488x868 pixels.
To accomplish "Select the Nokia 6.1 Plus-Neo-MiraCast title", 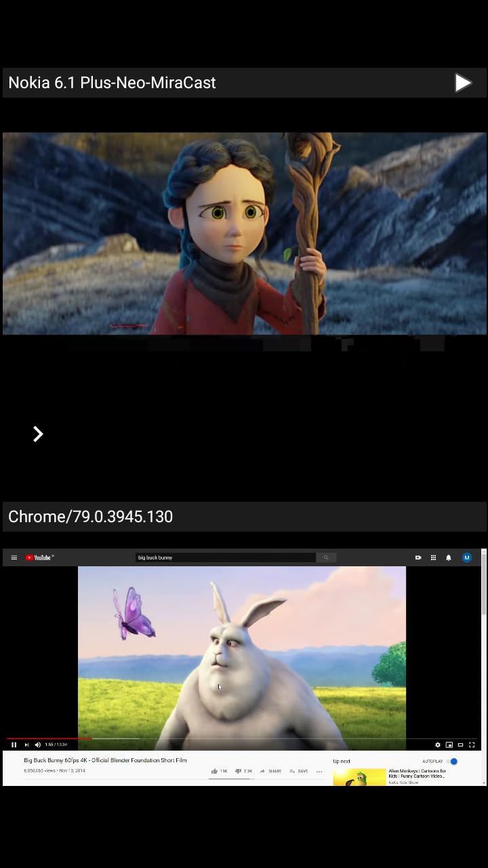I will (x=112, y=83).
